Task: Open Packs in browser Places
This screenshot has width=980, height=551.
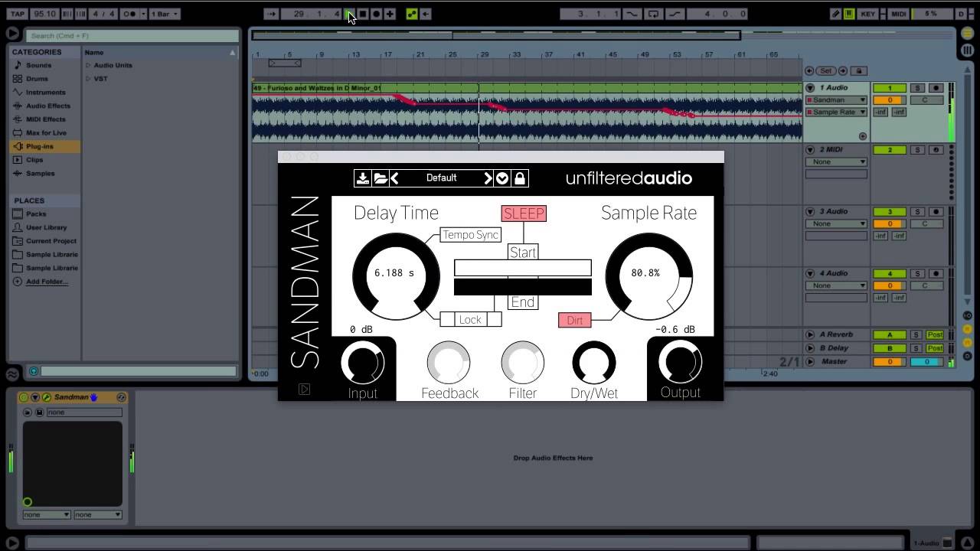Action: [36, 214]
